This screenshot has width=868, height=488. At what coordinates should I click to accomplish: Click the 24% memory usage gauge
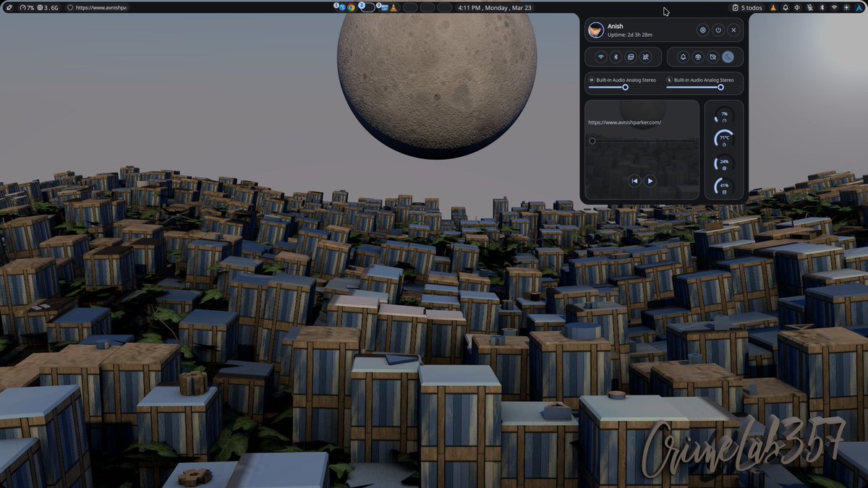(x=724, y=163)
